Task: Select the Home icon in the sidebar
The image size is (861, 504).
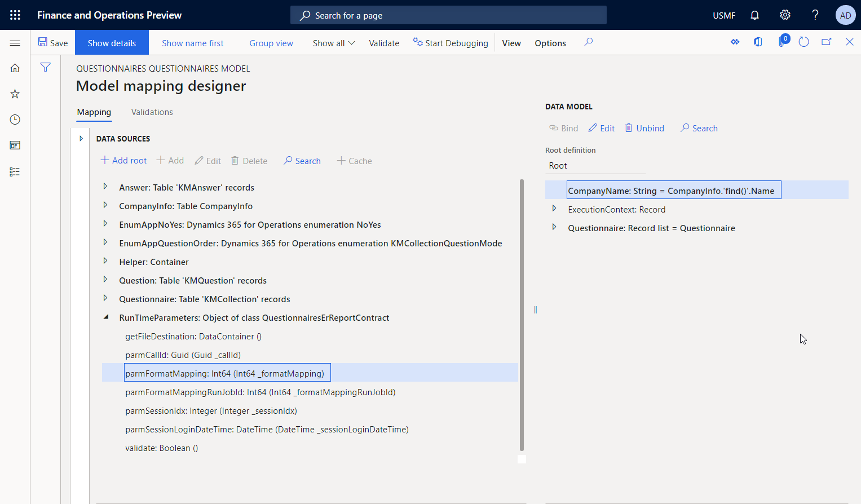Action: click(15, 67)
